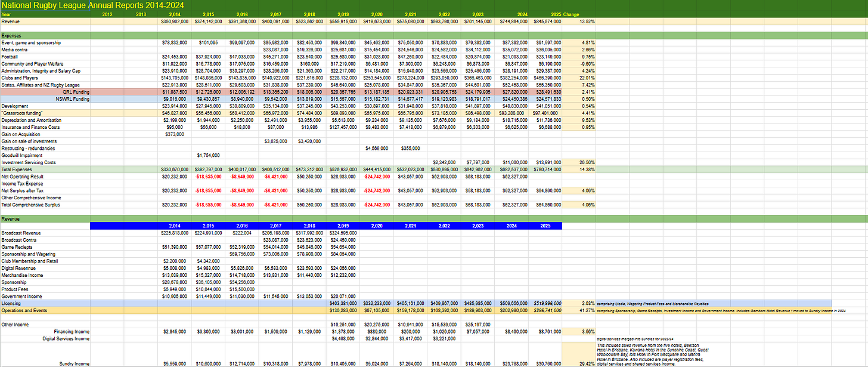This screenshot has width=868, height=367.
Task: Select the '$350,902,000' revenue cell
Action: click(175, 21)
